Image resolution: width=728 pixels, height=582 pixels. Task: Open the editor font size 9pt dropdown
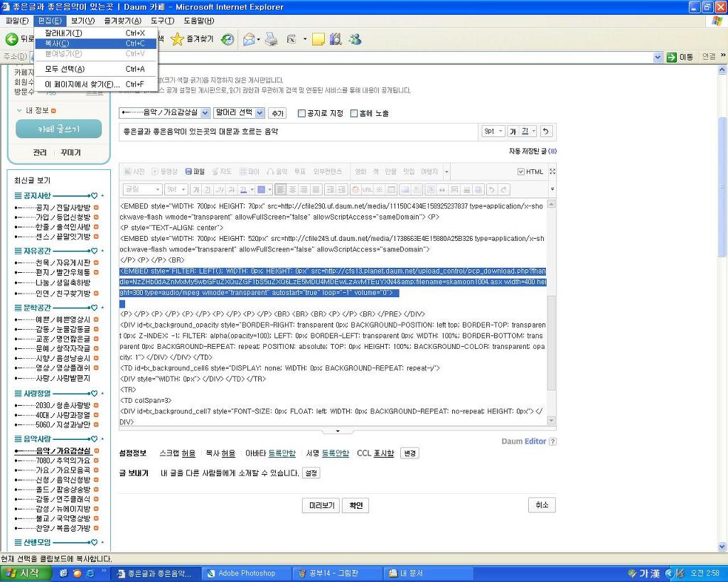pos(176,189)
